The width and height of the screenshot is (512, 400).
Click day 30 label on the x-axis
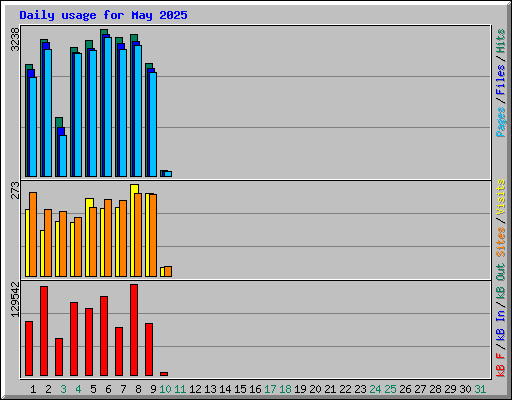[465, 389]
